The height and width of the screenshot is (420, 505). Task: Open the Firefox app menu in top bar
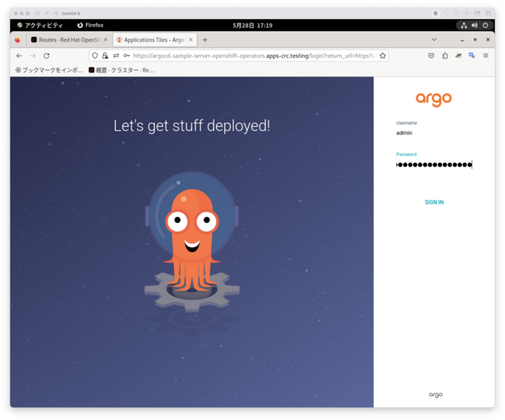coord(90,25)
